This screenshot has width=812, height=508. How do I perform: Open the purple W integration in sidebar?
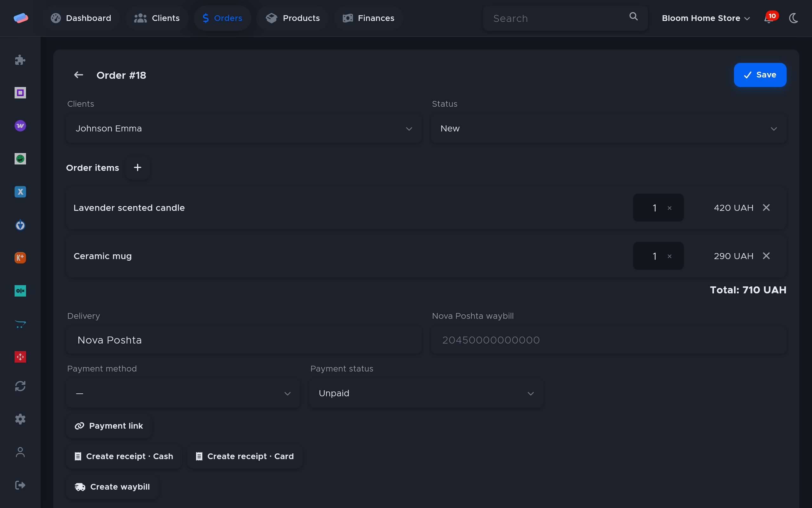20,126
